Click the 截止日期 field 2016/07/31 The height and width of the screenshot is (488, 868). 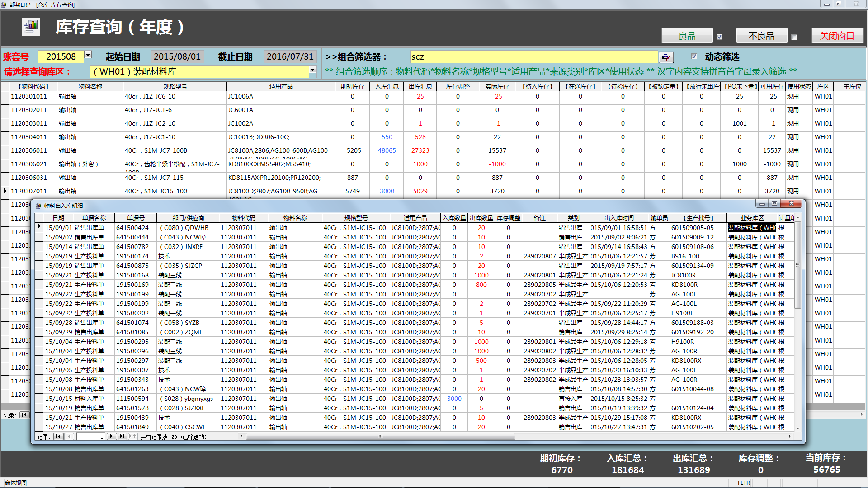290,56
